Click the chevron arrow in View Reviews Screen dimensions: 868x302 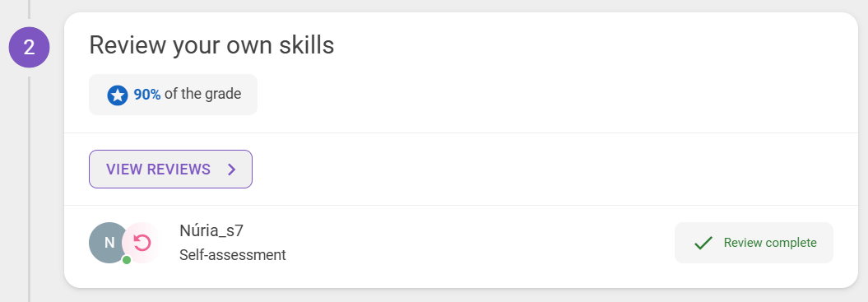232,170
